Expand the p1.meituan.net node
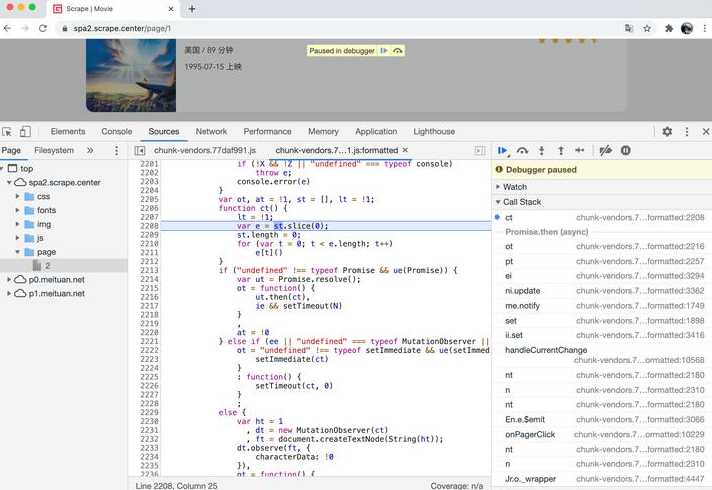This screenshot has width=712, height=490. pyautogui.click(x=9, y=293)
